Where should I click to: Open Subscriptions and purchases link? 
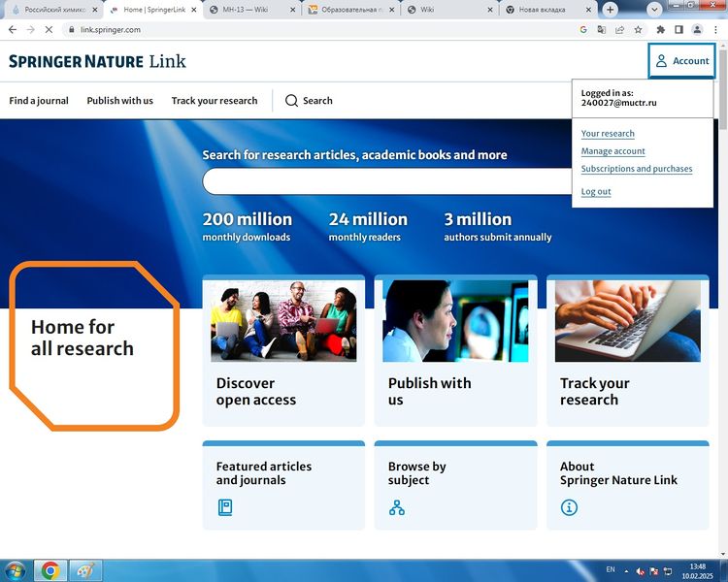637,169
